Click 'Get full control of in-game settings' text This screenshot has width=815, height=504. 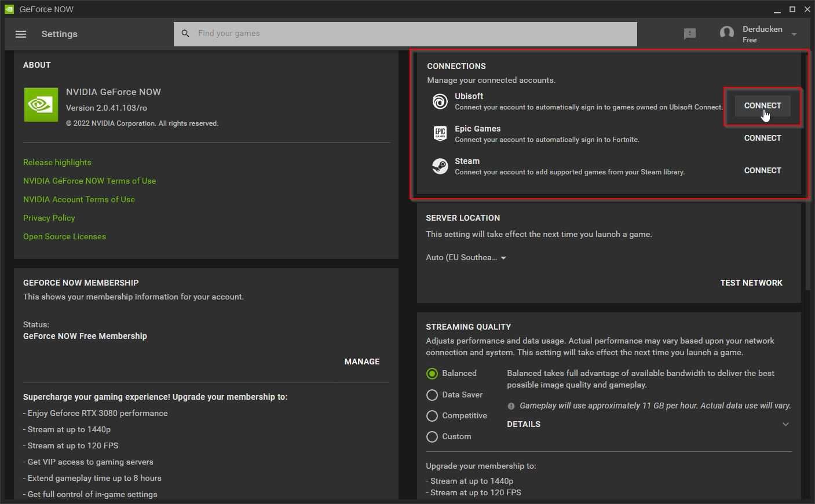coord(90,495)
